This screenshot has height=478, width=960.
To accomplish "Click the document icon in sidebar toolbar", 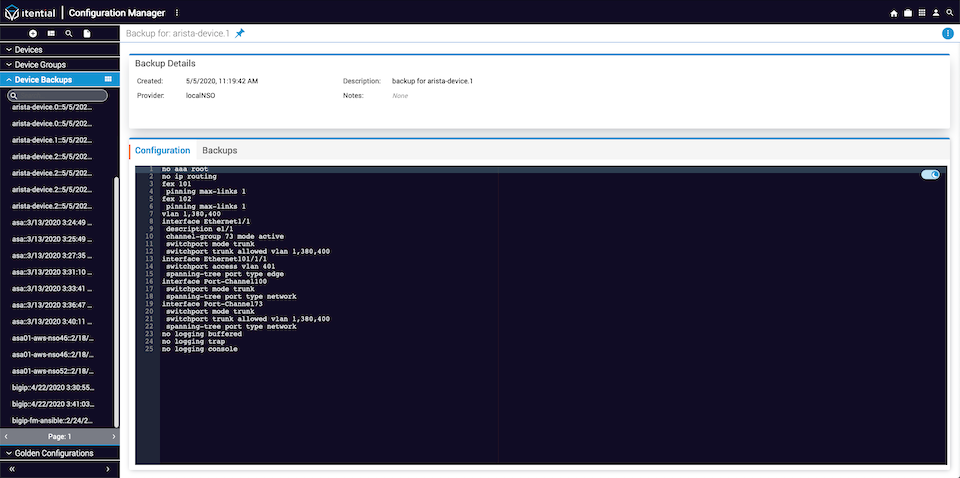I will pos(86,34).
